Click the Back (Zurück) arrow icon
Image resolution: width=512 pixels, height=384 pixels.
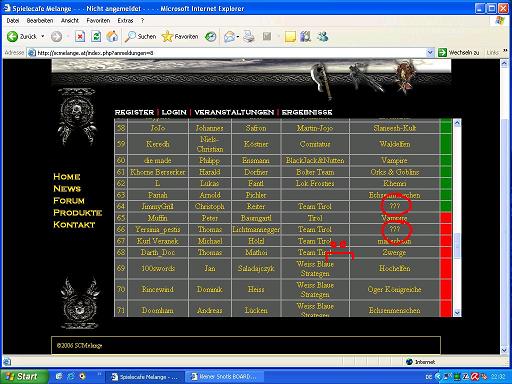click(12, 36)
